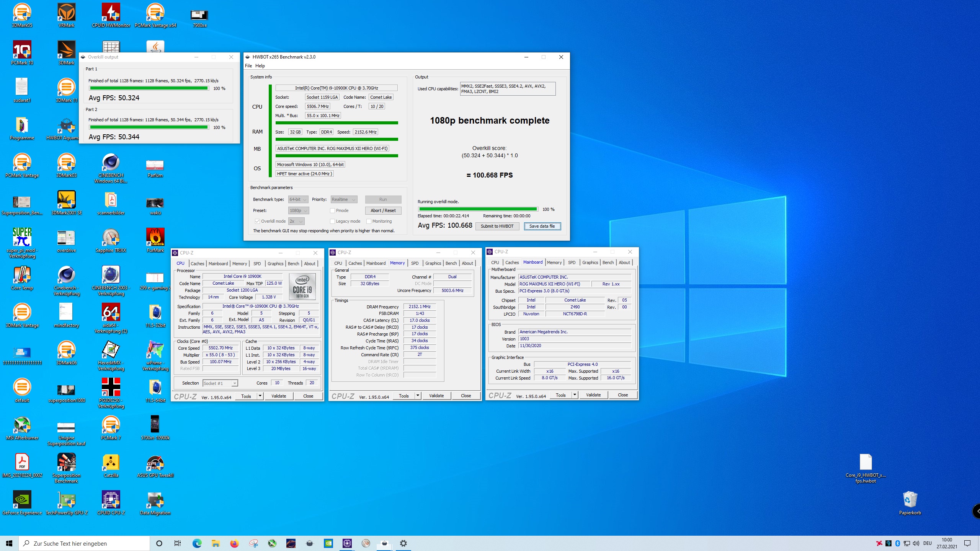980x551 pixels.
Task: Toggle the Pmode checkbox
Action: (x=332, y=210)
